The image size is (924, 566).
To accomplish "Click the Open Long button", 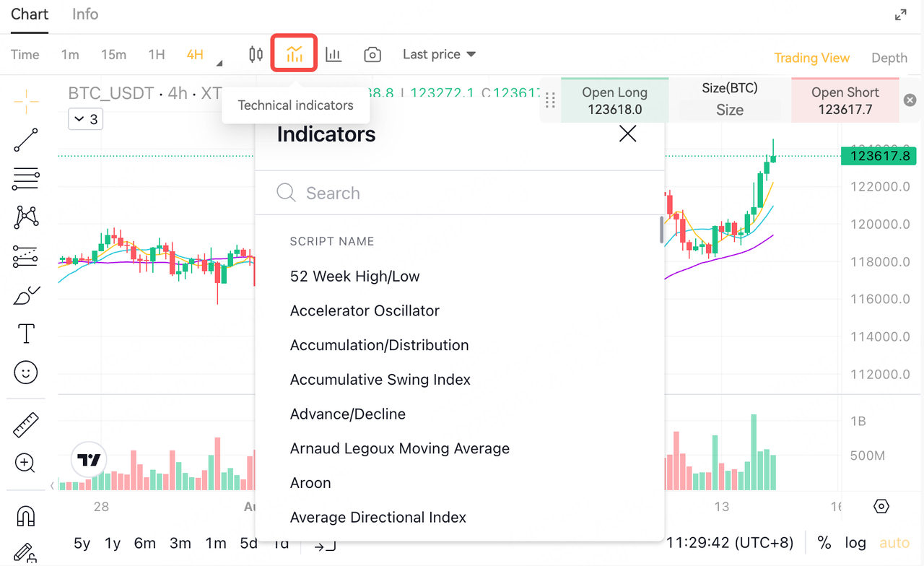I will (x=614, y=100).
